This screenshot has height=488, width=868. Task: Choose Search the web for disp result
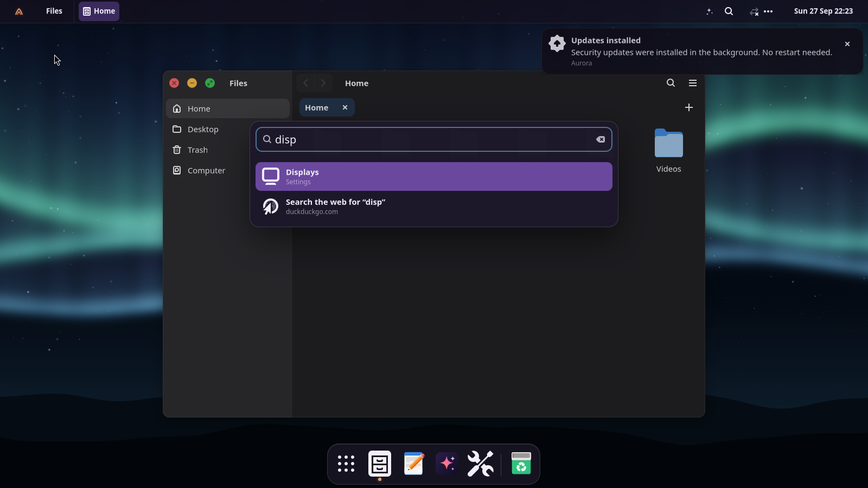434,207
